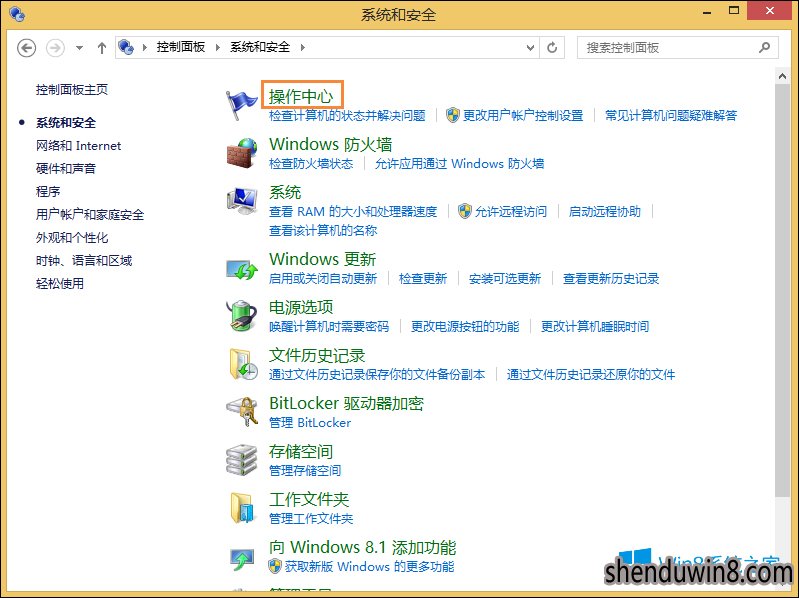
Task: Refresh the address bar location
Action: [552, 47]
